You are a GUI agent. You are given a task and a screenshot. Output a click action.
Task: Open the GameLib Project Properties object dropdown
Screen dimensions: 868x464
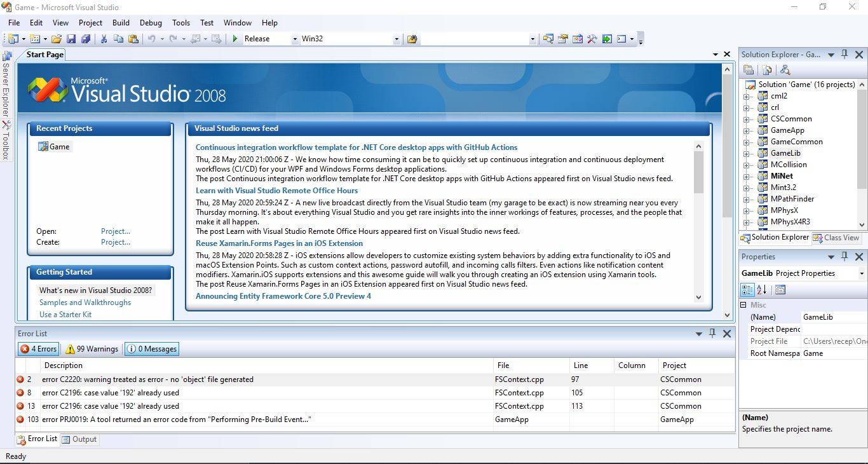point(862,273)
